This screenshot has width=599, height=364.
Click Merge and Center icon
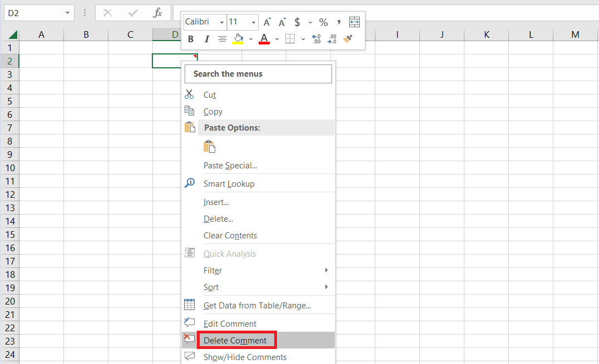coord(354,22)
